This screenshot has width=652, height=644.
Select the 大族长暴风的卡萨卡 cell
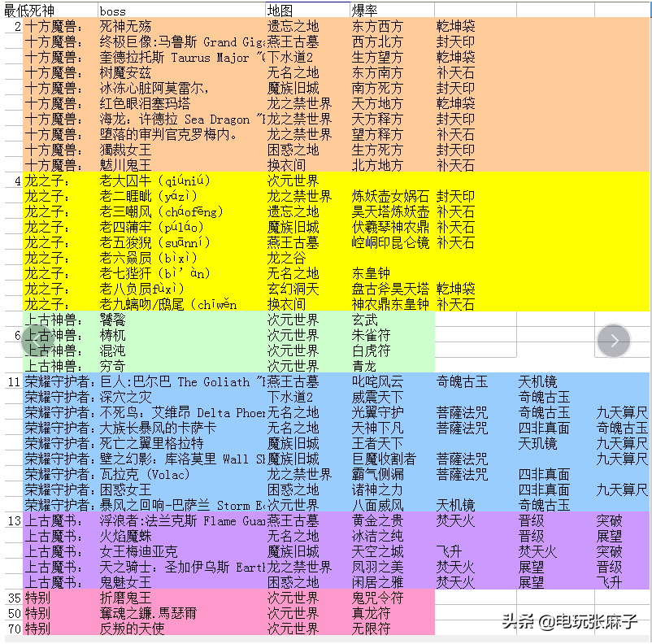[158, 428]
